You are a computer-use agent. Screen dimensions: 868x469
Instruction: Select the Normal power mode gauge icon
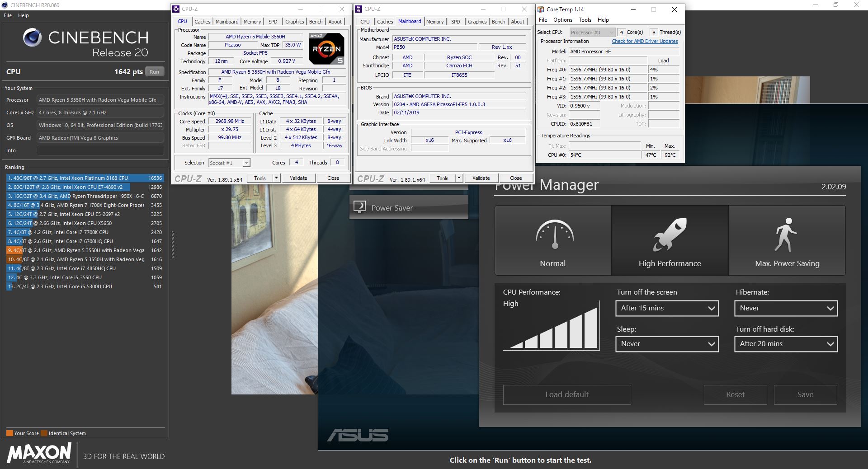pos(555,234)
